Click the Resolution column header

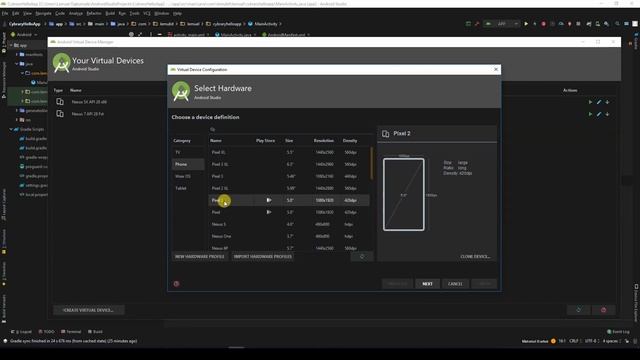click(x=324, y=140)
